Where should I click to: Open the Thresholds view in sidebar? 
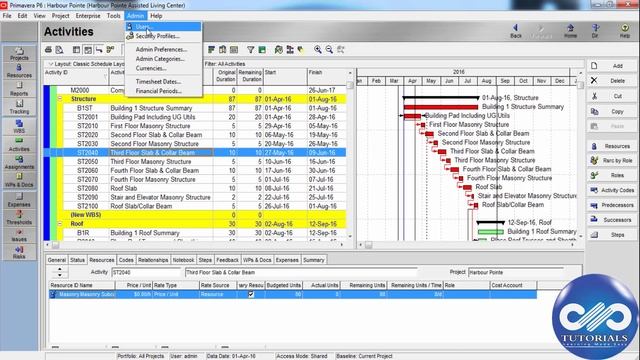click(x=19, y=218)
